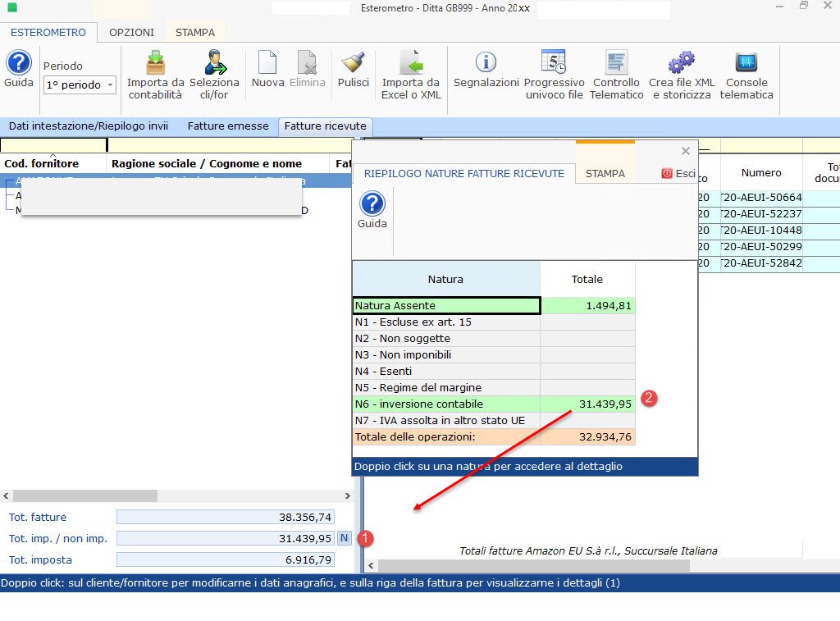Click the supplier list scroll right arrow
The image size is (840, 621).
347,495
